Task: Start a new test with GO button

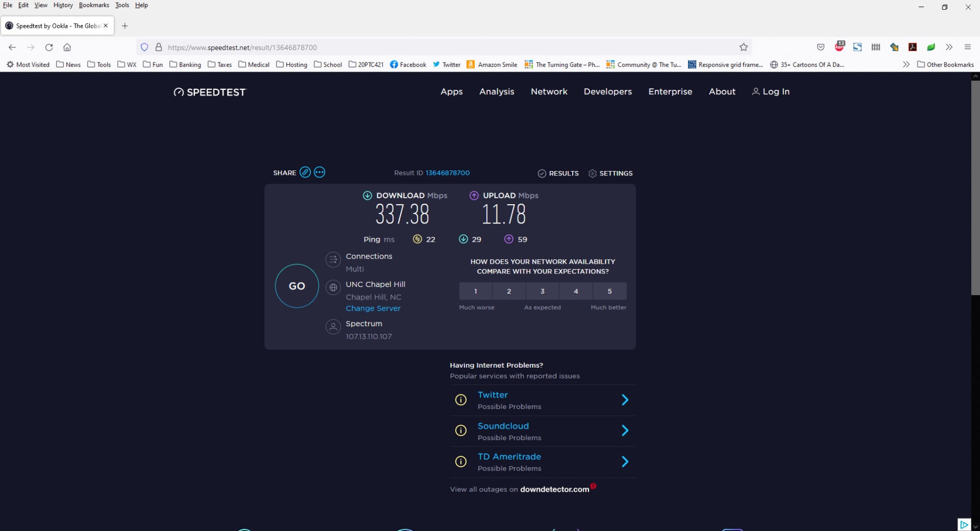Action: click(297, 286)
